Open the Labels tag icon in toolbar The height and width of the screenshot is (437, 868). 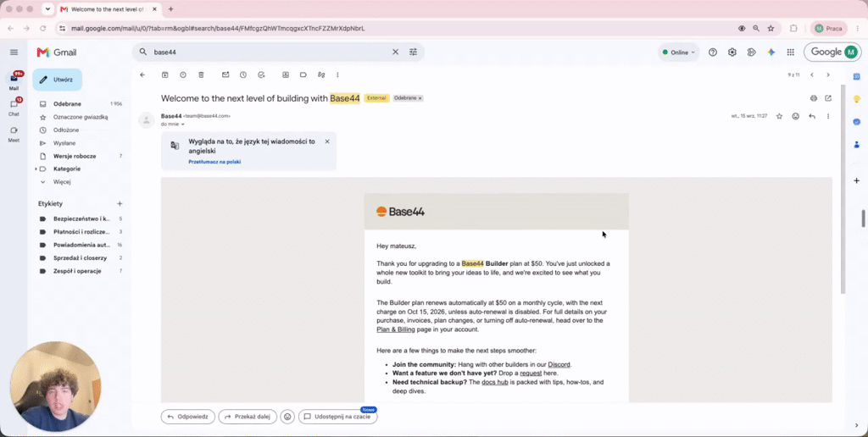(303, 75)
